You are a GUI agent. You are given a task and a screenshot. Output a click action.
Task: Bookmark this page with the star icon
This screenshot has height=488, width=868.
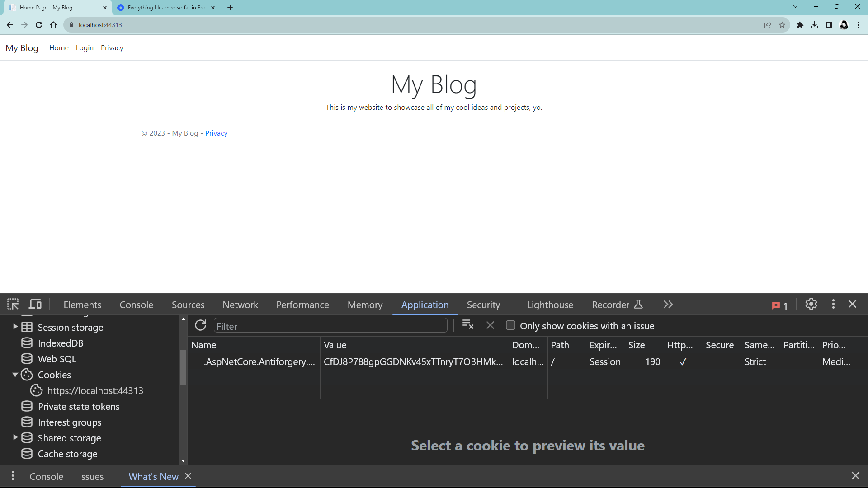tap(782, 25)
